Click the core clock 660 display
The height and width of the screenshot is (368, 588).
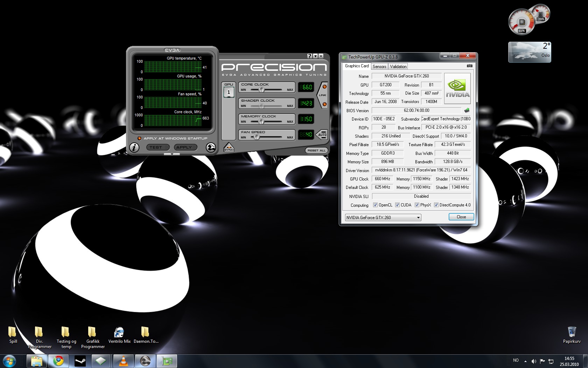306,87
